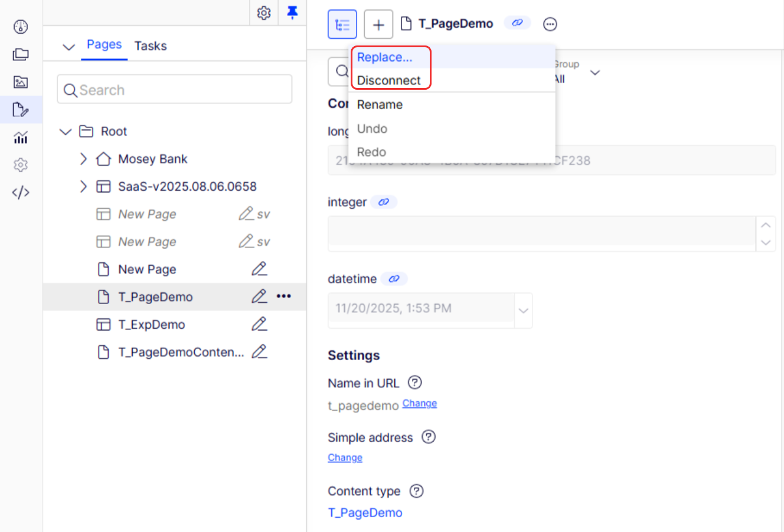
Task: Open the Group All dropdown
Action: pos(594,72)
